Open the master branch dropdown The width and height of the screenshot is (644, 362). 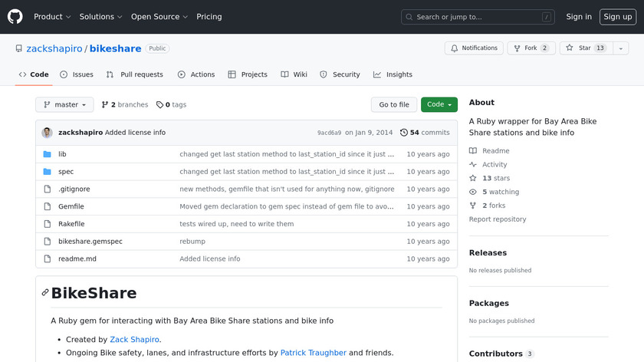tap(64, 105)
